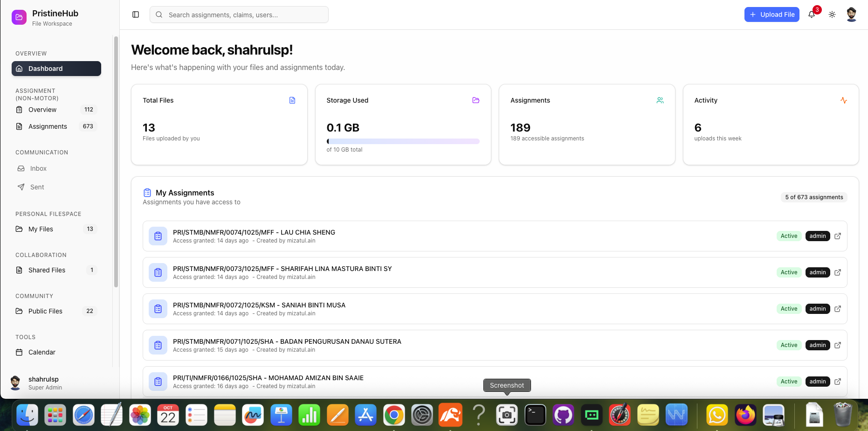Select My Files in sidebar

(x=41, y=229)
